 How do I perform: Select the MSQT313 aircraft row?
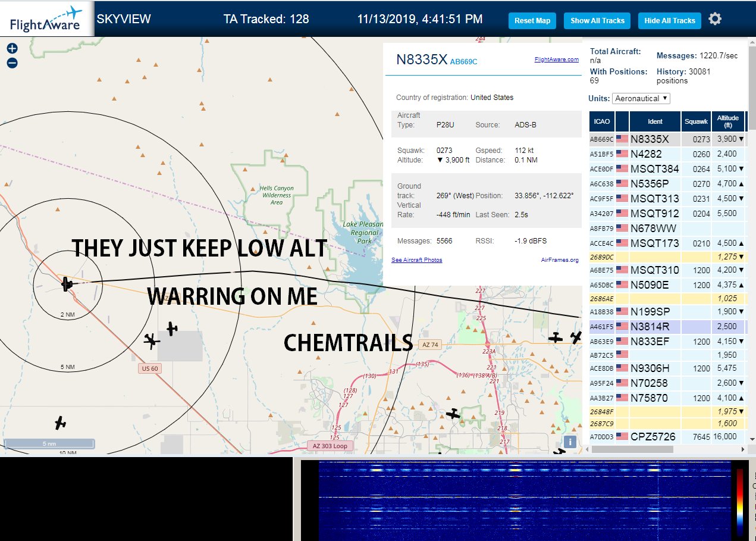coord(668,199)
